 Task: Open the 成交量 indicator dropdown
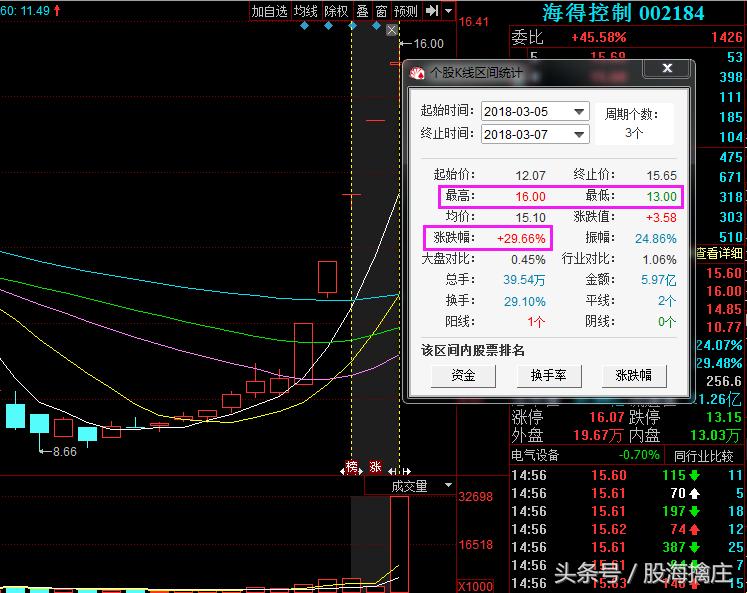pyautogui.click(x=448, y=485)
